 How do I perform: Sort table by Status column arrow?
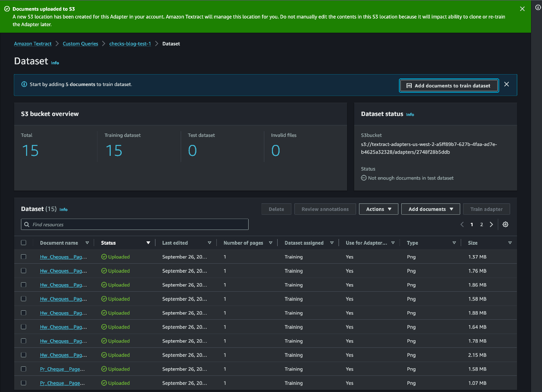[148, 243]
